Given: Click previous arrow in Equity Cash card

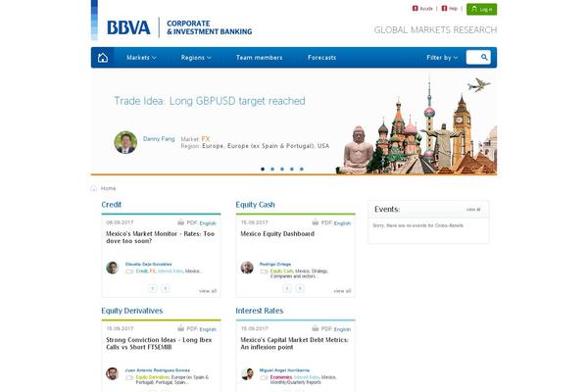Looking at the screenshot, I should [x=287, y=288].
